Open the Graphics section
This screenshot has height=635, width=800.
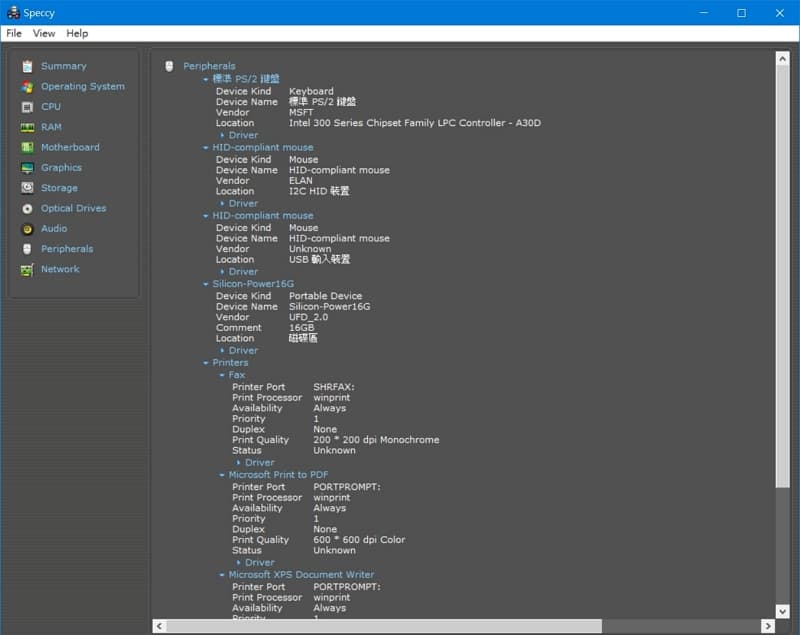61,168
